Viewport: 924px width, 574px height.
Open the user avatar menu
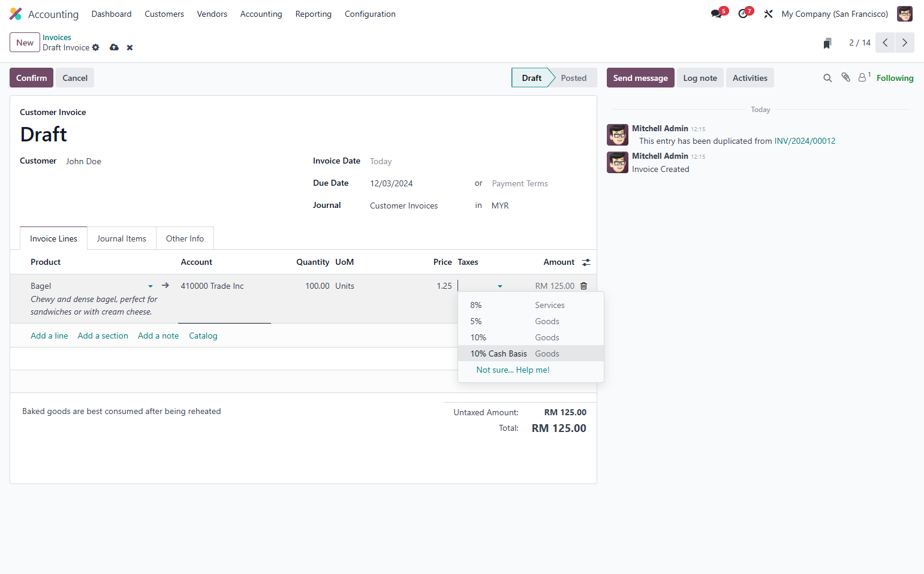tap(904, 14)
